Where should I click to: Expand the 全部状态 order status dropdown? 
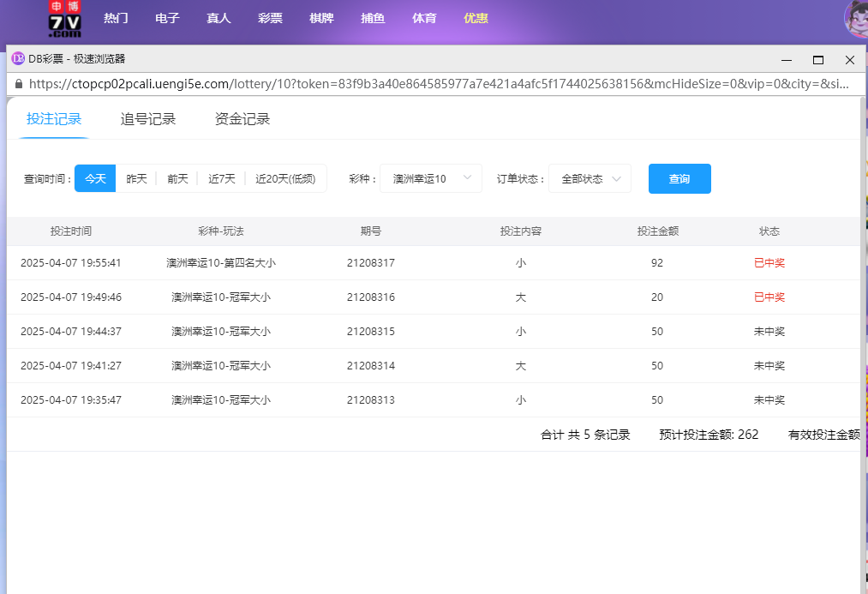coord(590,178)
